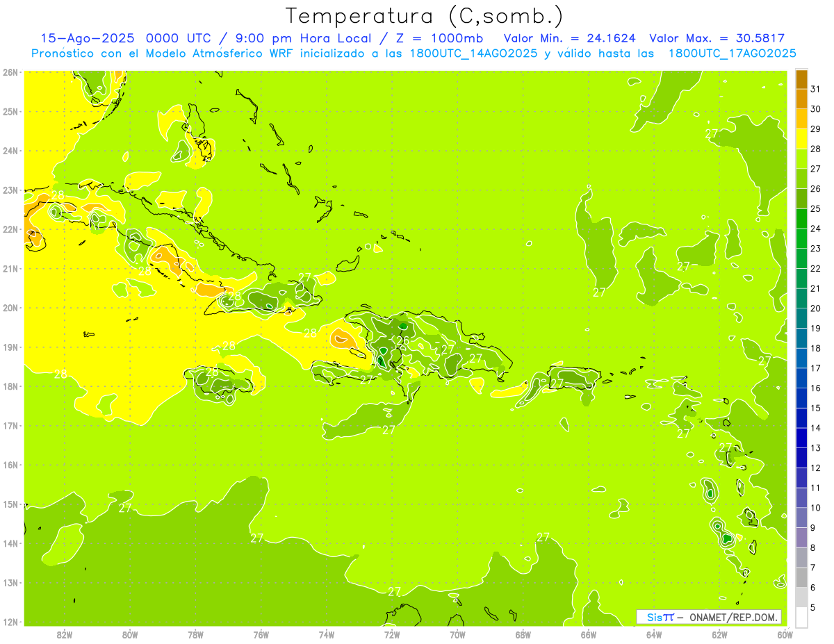This screenshot has width=834, height=644.
Task: Click the latitude label "23N"
Action: 10,190
